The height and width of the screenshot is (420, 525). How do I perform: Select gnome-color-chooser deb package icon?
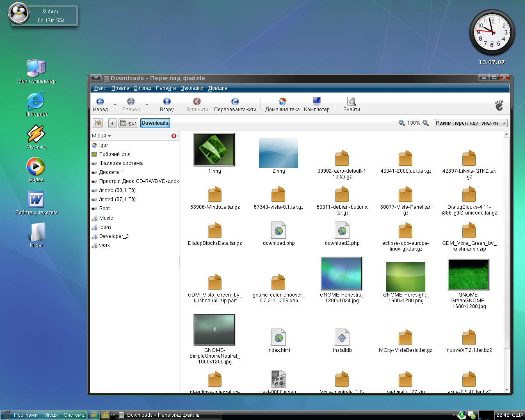click(278, 282)
